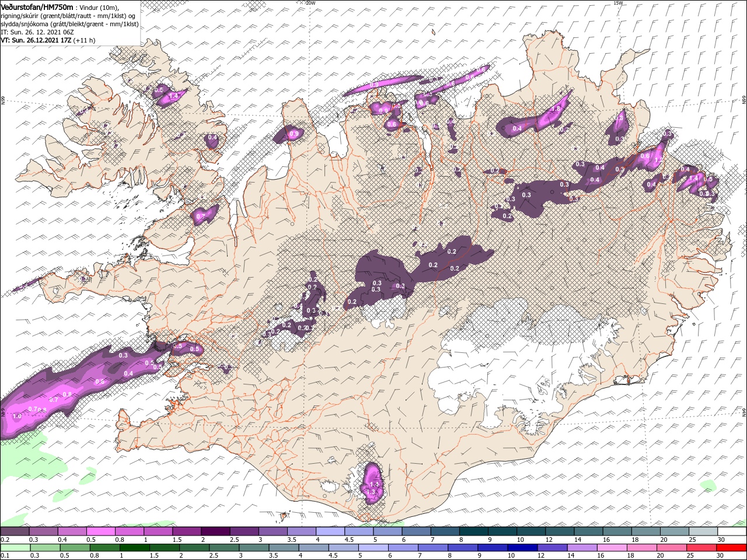
Task: Select the light green 0.3 rain legend swatch
Action: tap(44, 548)
